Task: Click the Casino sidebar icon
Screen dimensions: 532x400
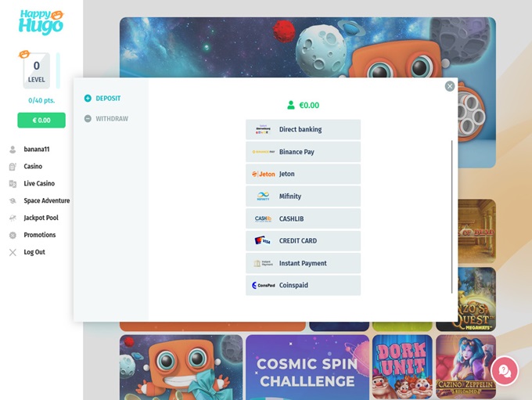Action: point(13,167)
